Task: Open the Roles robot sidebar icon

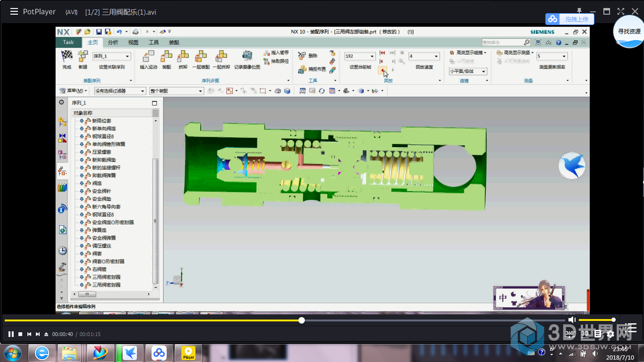Action: [x=62, y=268]
